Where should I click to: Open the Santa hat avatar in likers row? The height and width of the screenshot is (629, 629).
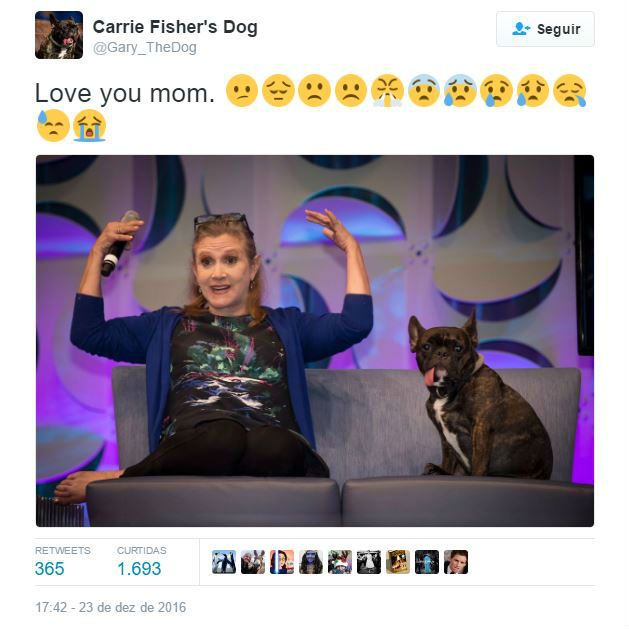point(340,562)
